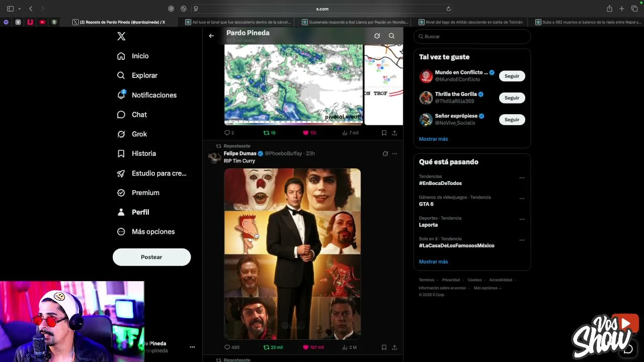The image size is (644, 362).
Task: Open Chat from the sidebar
Action: [132, 115]
